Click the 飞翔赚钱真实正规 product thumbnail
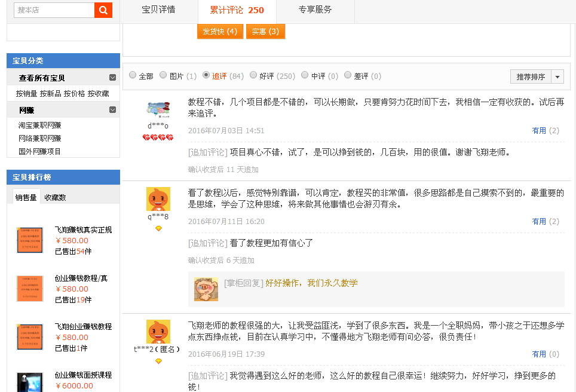The width and height of the screenshot is (576, 392). click(x=30, y=240)
